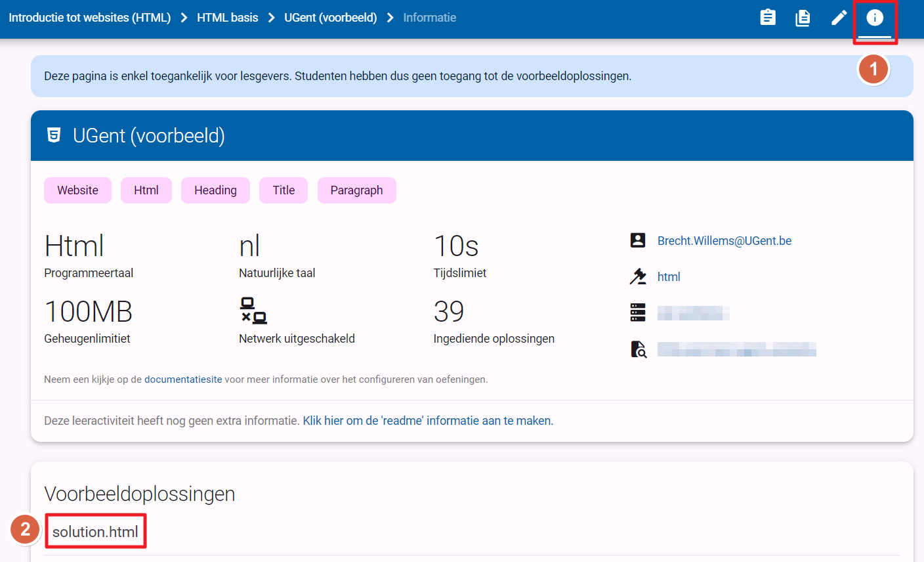Click the network disabled icon
Screen dimensions: 924x562
point(253,311)
